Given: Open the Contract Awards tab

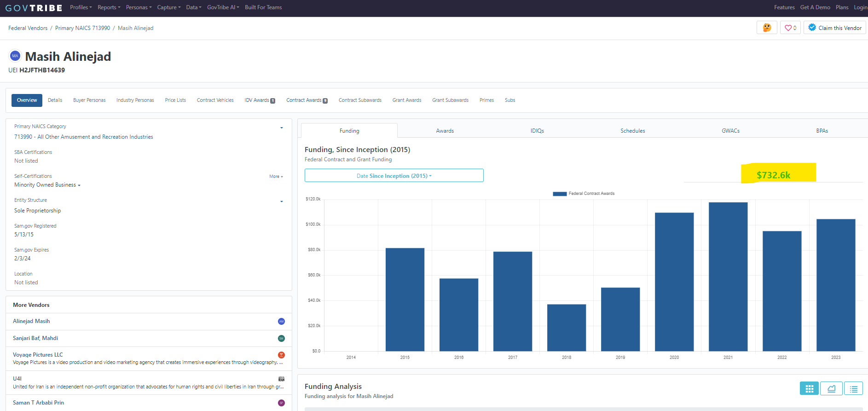Looking at the screenshot, I should tap(307, 100).
